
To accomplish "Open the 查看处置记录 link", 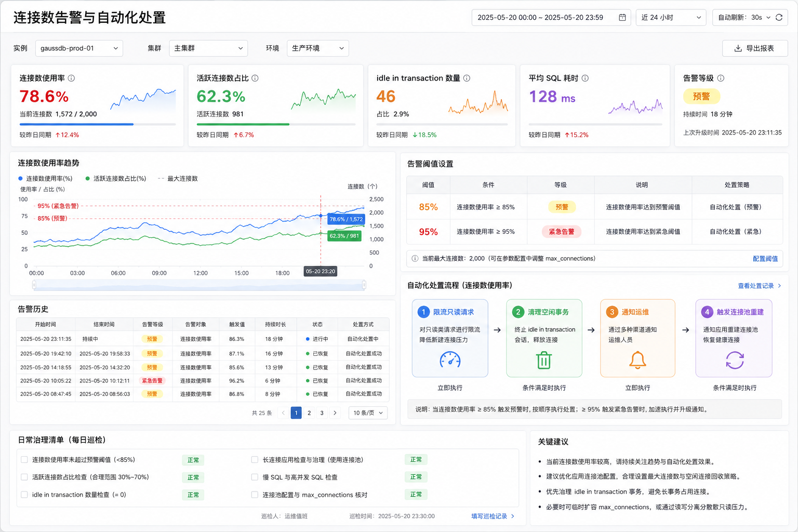I will (760, 286).
